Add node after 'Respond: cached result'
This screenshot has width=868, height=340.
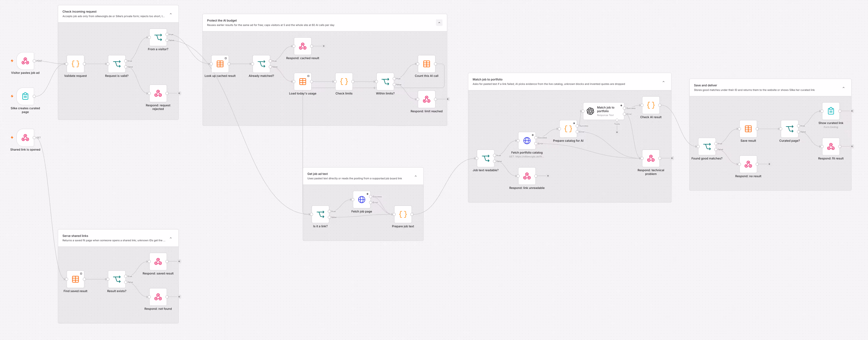coord(324,46)
